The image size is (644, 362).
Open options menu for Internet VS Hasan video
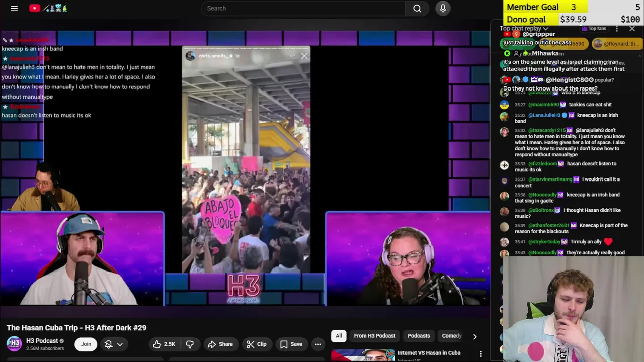pos(480,354)
